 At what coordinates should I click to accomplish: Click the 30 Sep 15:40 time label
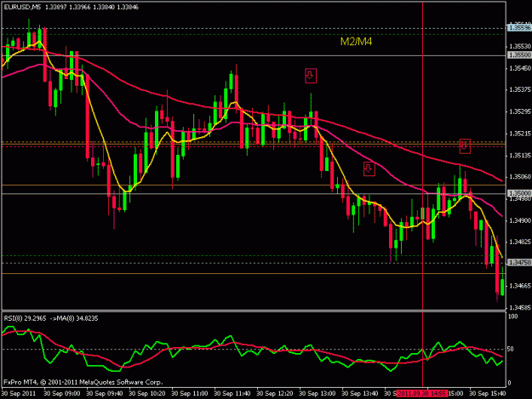(x=488, y=394)
